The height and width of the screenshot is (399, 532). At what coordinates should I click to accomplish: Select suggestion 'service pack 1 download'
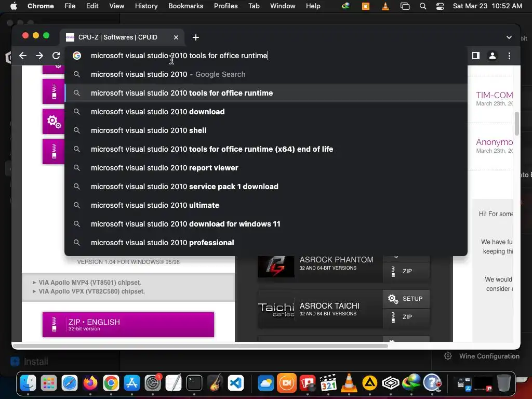coord(266,187)
